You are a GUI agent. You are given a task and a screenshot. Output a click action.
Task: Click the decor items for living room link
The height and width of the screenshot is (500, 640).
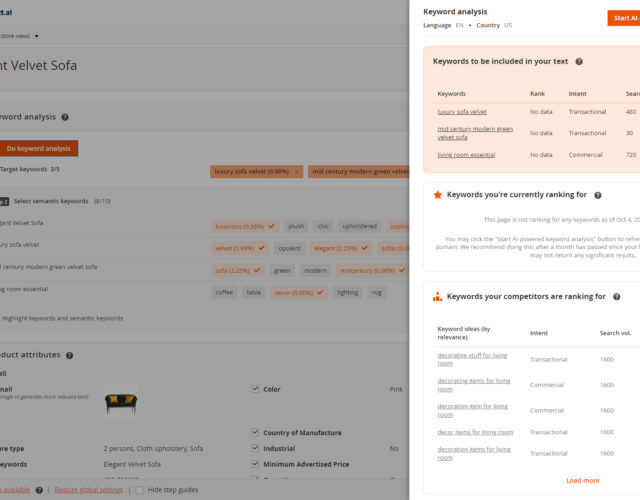pyautogui.click(x=475, y=432)
